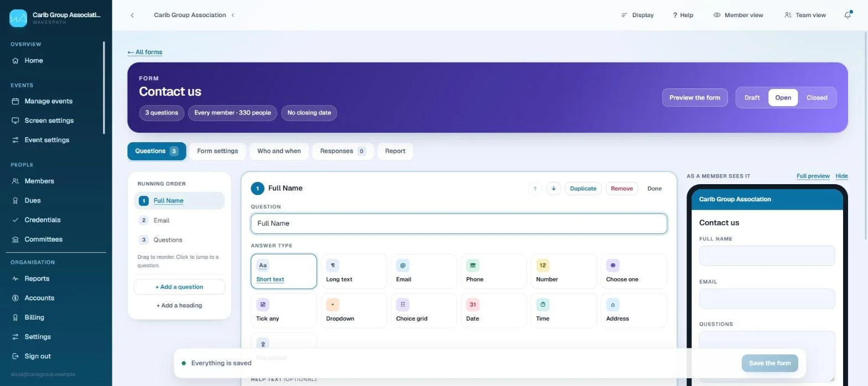Open the Who and when tab
This screenshot has height=386, width=868.
279,151
